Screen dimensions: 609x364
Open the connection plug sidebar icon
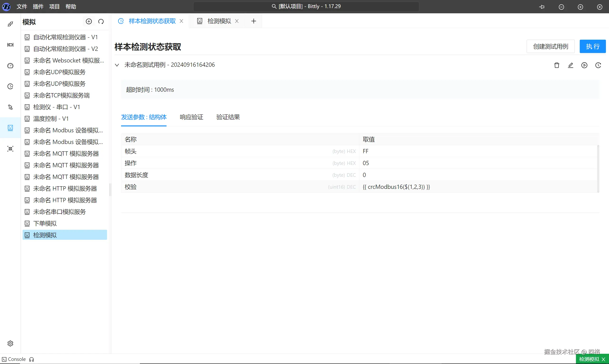coord(10,24)
